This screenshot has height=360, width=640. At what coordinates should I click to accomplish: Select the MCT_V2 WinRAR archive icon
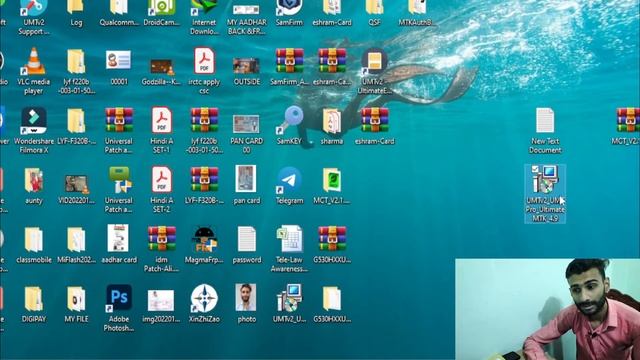click(628, 121)
